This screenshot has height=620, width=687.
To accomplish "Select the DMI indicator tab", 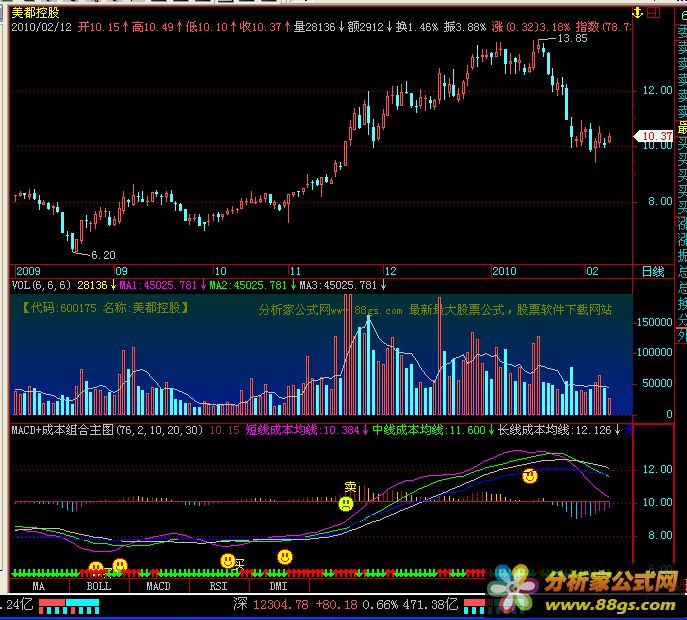I will click(278, 586).
